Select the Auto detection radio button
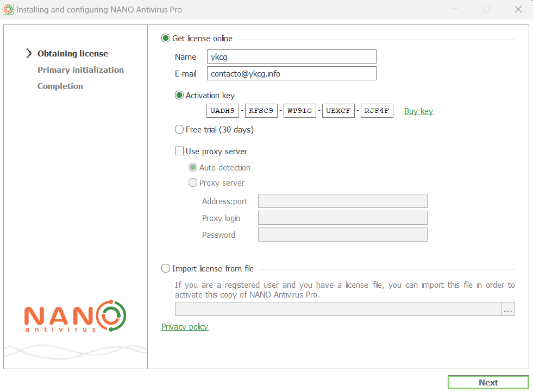The height and width of the screenshot is (392, 533). click(x=193, y=167)
